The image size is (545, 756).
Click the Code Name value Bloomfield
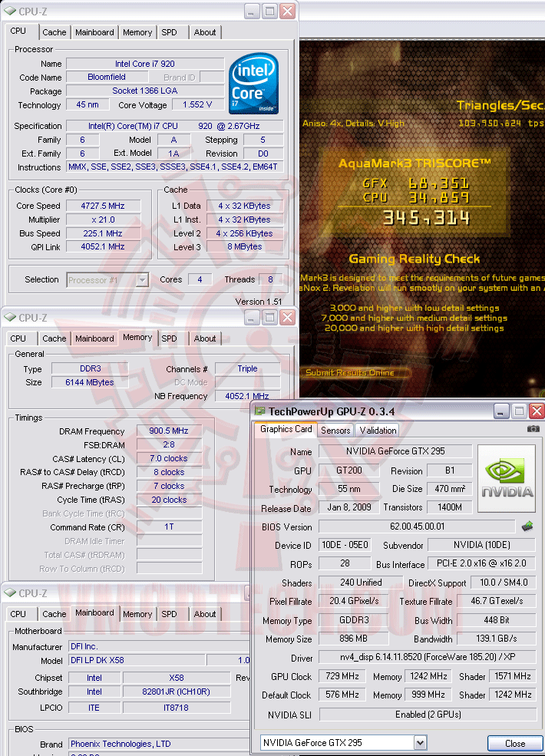107,78
